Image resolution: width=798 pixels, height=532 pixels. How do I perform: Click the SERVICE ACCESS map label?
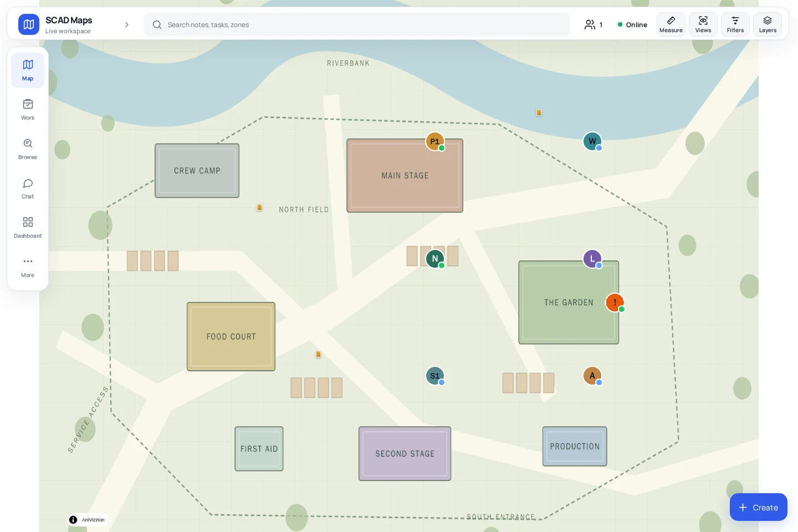[88, 420]
